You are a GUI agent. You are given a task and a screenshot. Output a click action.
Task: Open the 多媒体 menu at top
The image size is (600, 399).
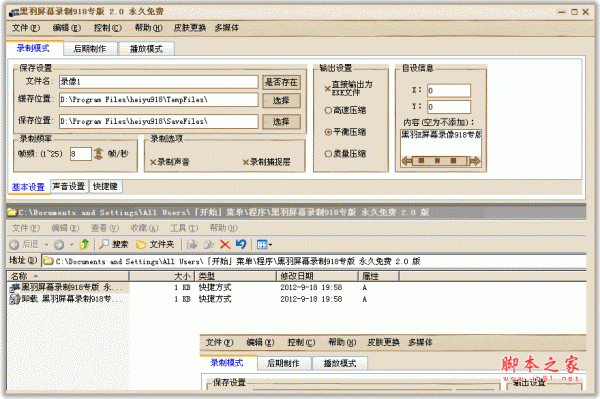[x=227, y=28]
